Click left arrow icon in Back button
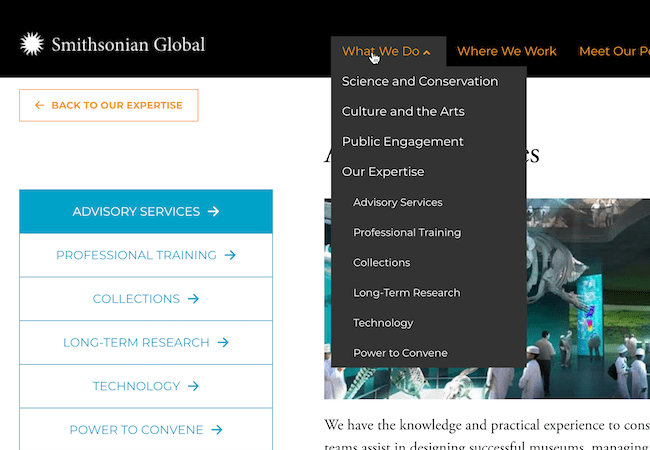Image resolution: width=650 pixels, height=450 pixels. [39, 105]
